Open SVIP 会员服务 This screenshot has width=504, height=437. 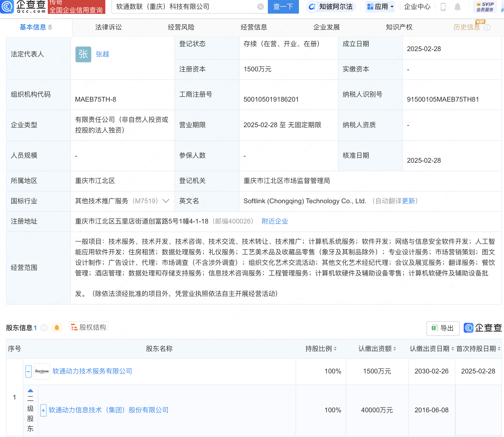[485, 7]
